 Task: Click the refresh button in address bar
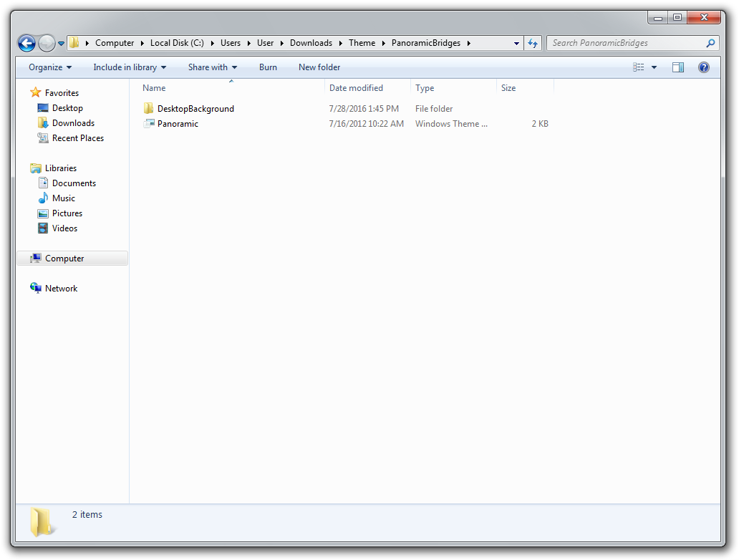click(x=533, y=43)
